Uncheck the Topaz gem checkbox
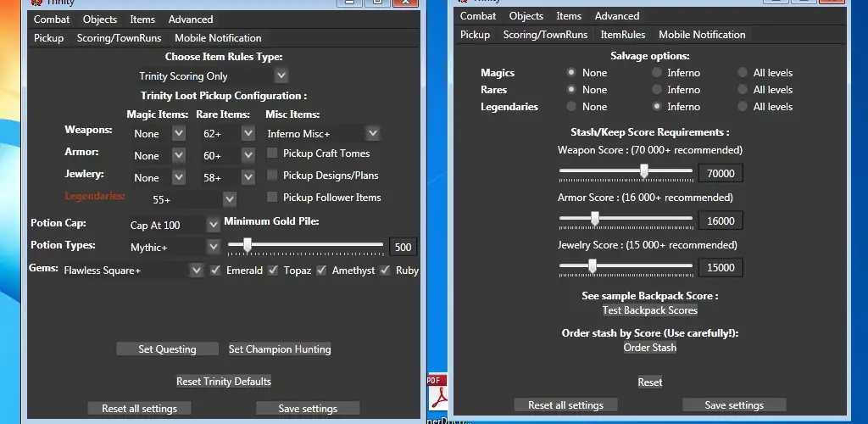The height and width of the screenshot is (424, 868). pos(273,271)
